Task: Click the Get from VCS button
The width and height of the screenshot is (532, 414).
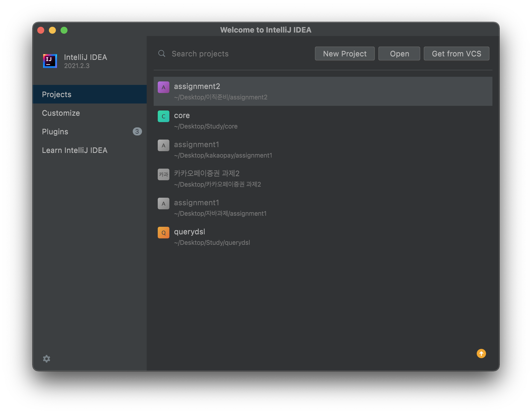Action: click(456, 53)
